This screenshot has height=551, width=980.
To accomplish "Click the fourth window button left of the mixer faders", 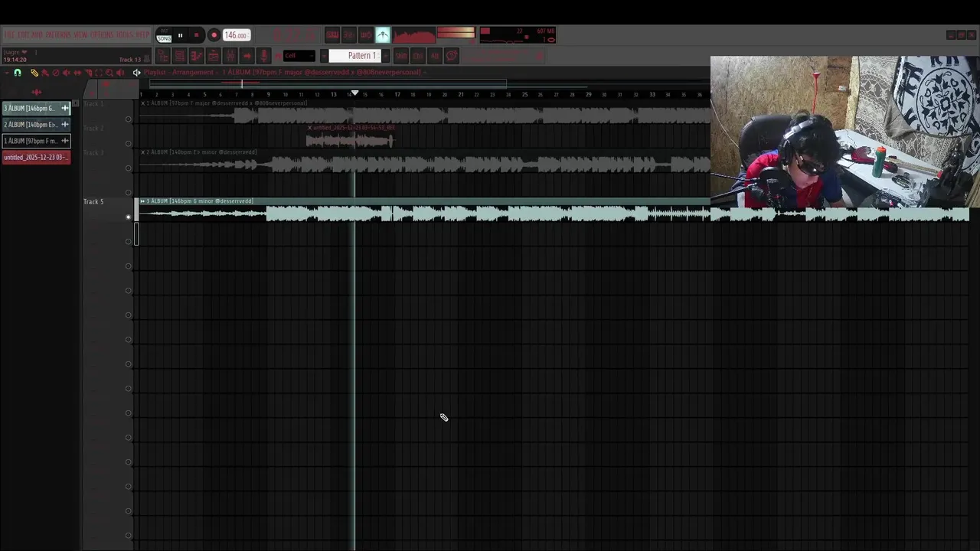I will pyautogui.click(x=213, y=55).
